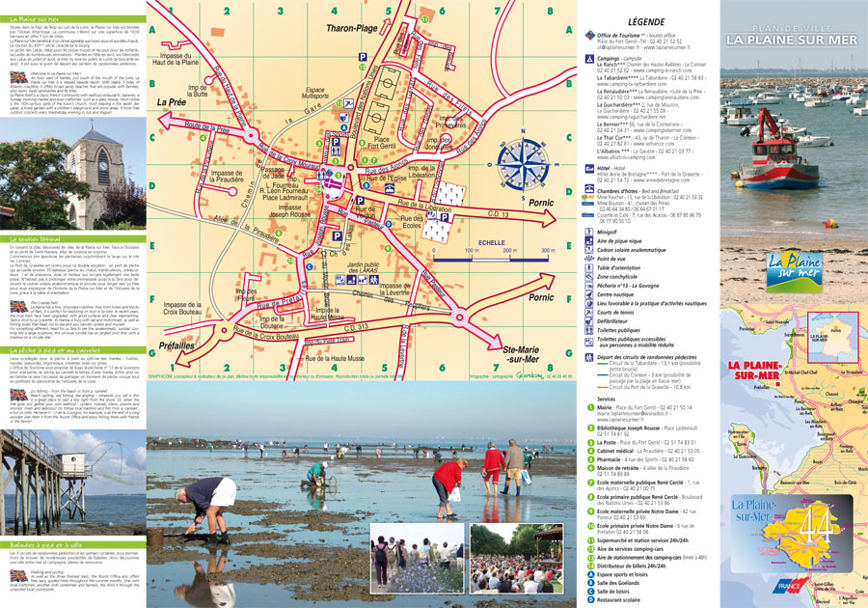Click the 'La Prée' direction label
The height and width of the screenshot is (608, 868).
coord(172,102)
